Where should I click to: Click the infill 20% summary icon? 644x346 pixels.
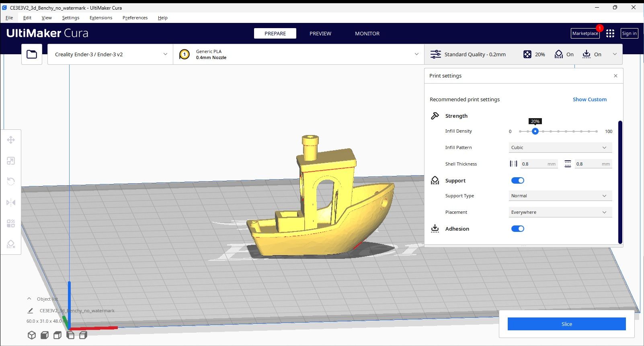pos(527,54)
